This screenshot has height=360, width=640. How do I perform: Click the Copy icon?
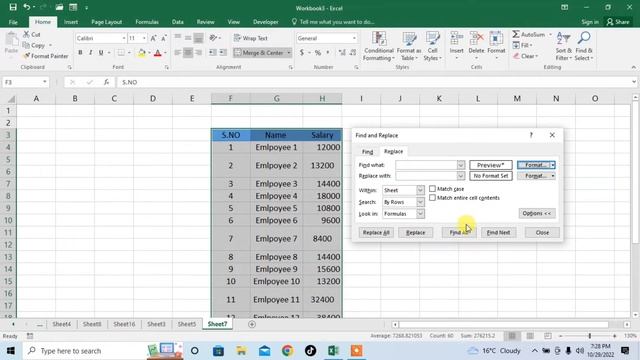[27, 45]
